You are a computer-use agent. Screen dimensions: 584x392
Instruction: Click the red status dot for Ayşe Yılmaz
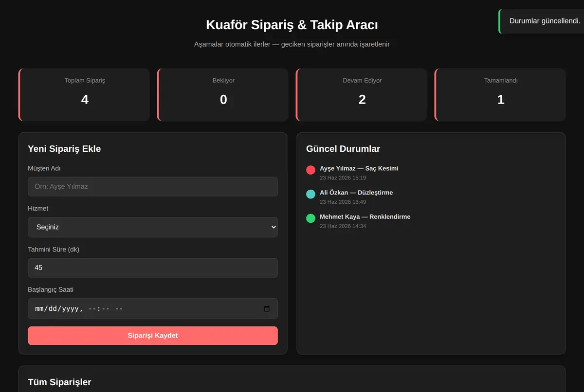[x=310, y=170]
